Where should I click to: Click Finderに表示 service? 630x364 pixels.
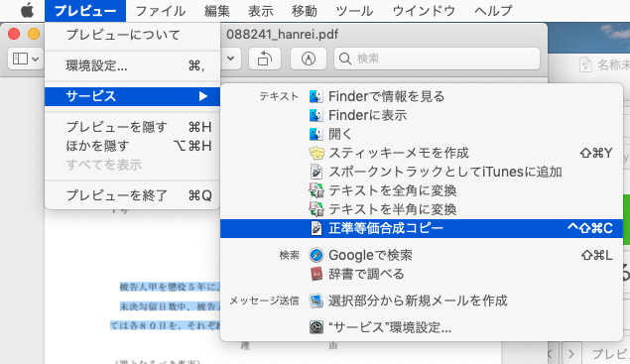tap(422, 115)
